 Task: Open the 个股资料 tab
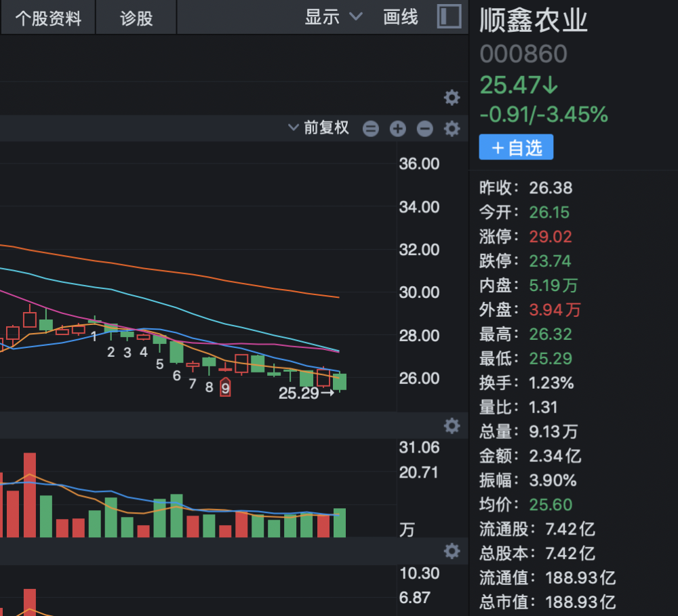tap(48, 18)
